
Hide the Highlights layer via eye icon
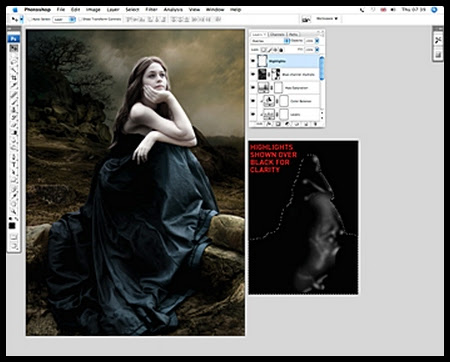pos(253,61)
